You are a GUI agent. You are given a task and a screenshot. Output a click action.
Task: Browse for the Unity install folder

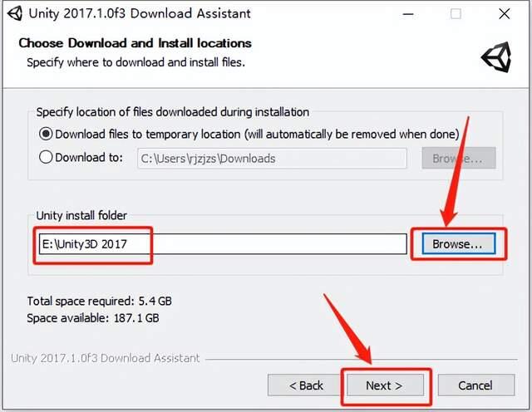click(x=458, y=244)
